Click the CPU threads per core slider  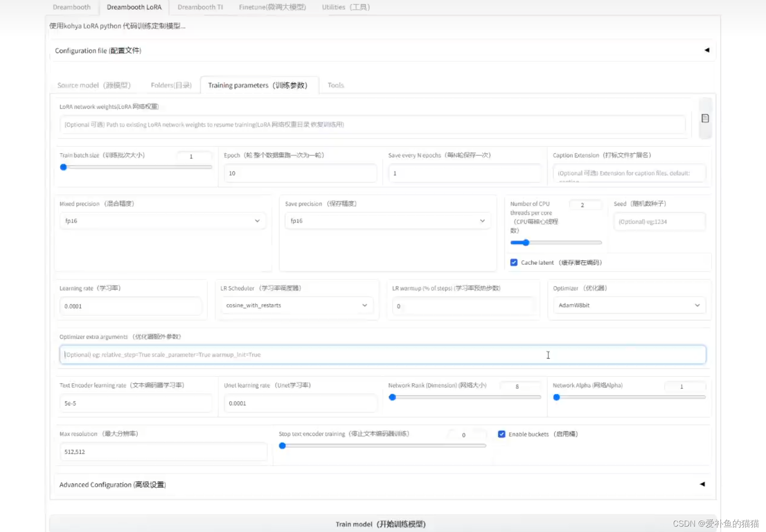[556, 243]
